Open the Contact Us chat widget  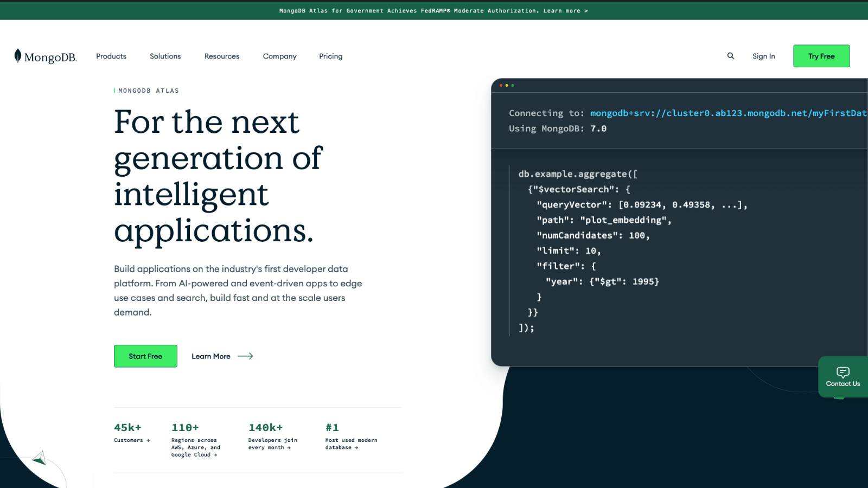[843, 377]
